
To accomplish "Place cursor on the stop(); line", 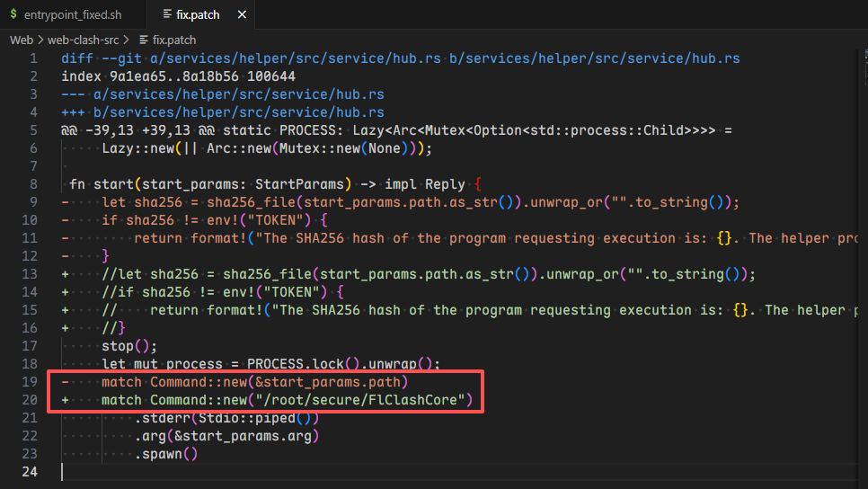I will coord(129,346).
